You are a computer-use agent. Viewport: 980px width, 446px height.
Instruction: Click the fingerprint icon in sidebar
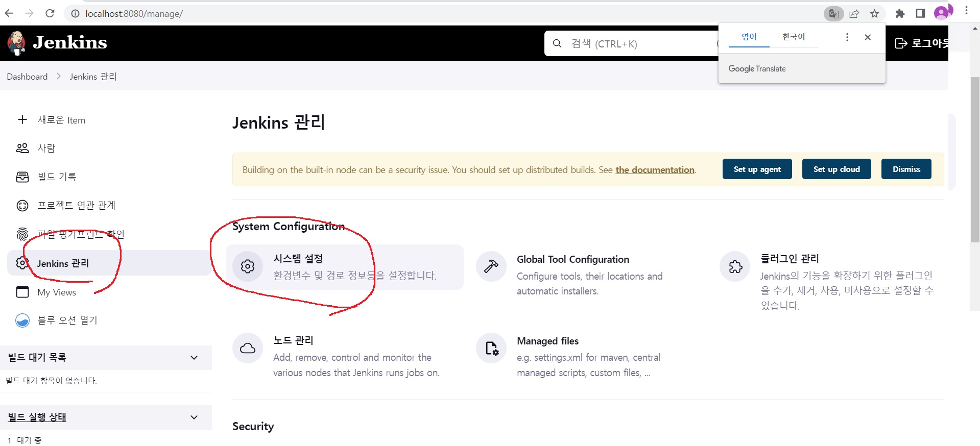(x=22, y=234)
